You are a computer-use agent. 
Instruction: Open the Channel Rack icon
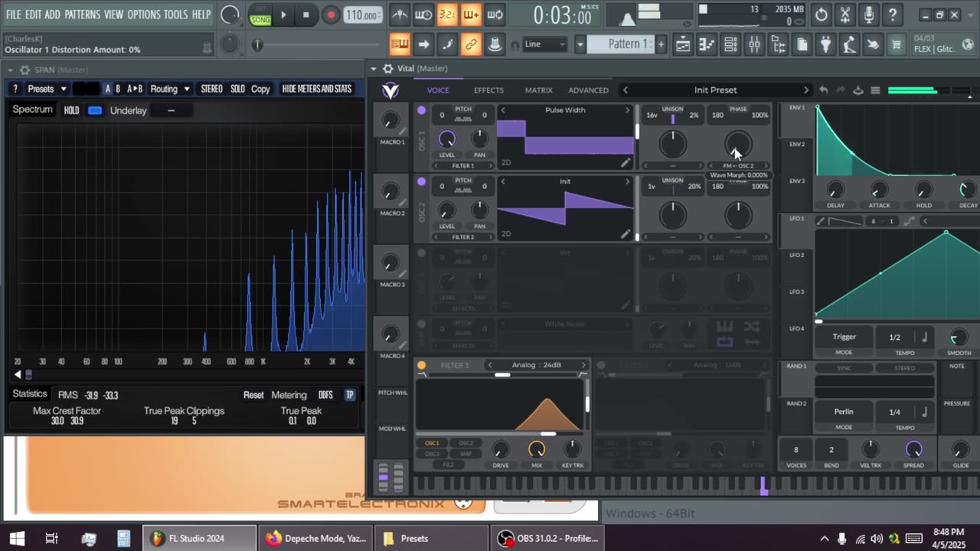(730, 44)
